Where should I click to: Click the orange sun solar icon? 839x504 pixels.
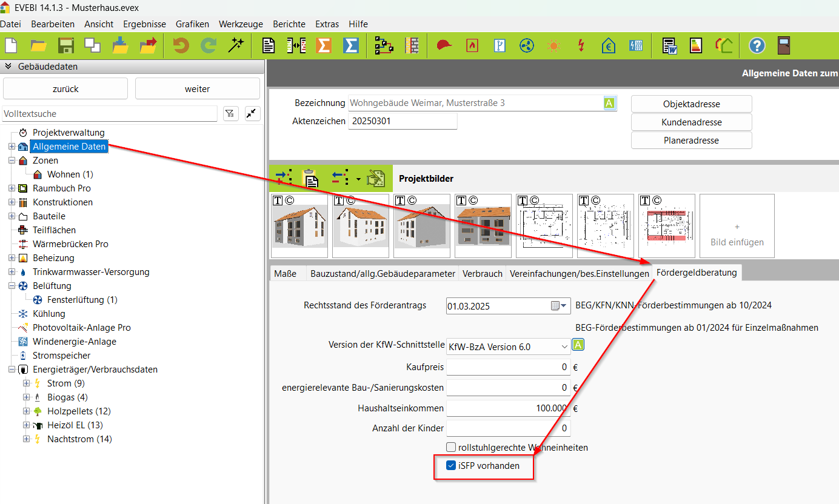tap(553, 45)
